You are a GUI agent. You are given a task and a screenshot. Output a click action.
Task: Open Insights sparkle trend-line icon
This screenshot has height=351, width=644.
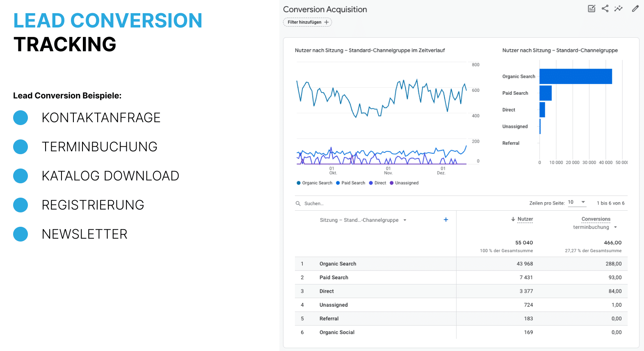(x=618, y=9)
